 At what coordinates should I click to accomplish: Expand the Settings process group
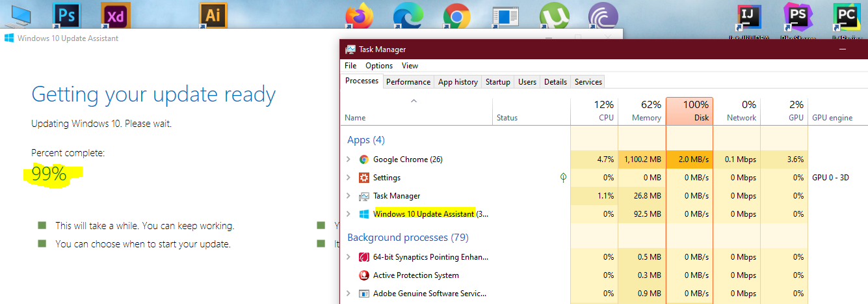pyautogui.click(x=349, y=178)
